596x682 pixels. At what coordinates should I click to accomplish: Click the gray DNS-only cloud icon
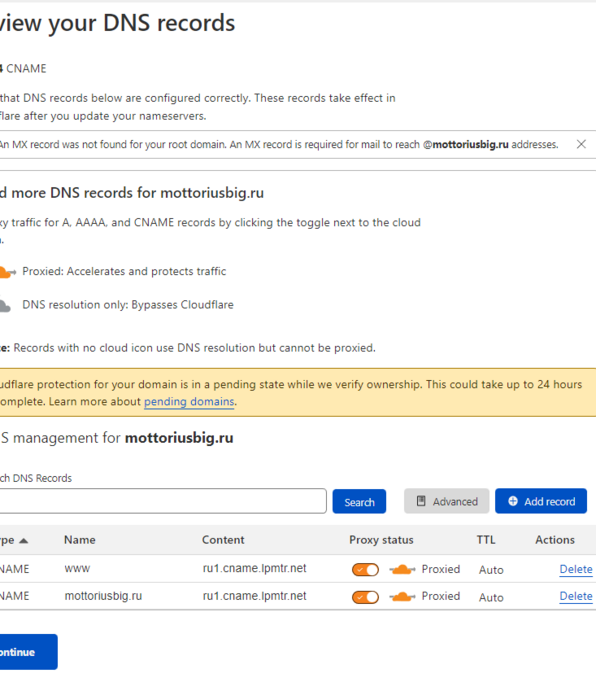[4, 306]
